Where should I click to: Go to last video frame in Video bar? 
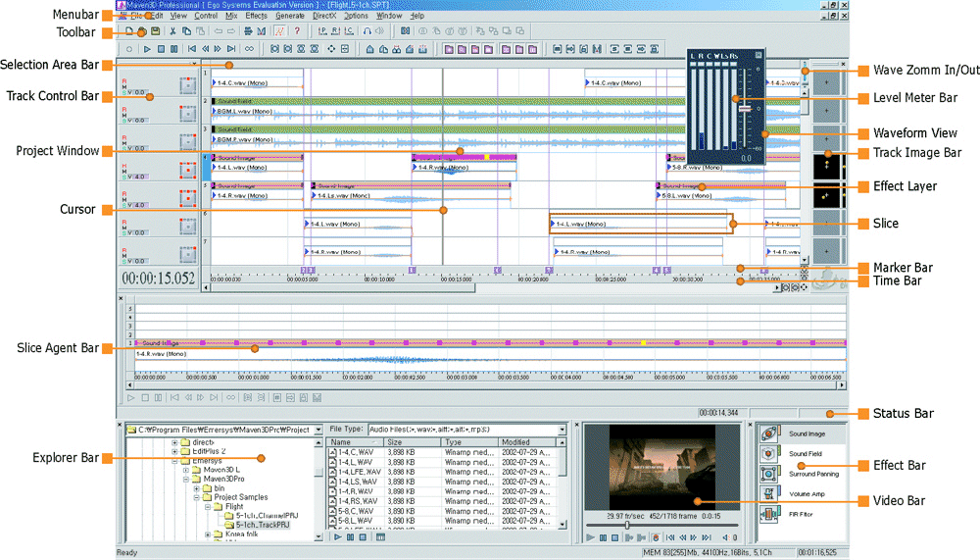707,537
